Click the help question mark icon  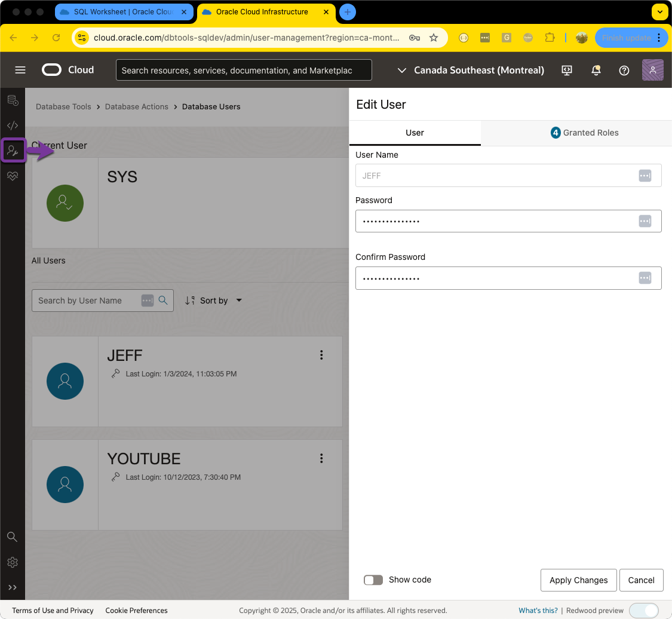624,70
